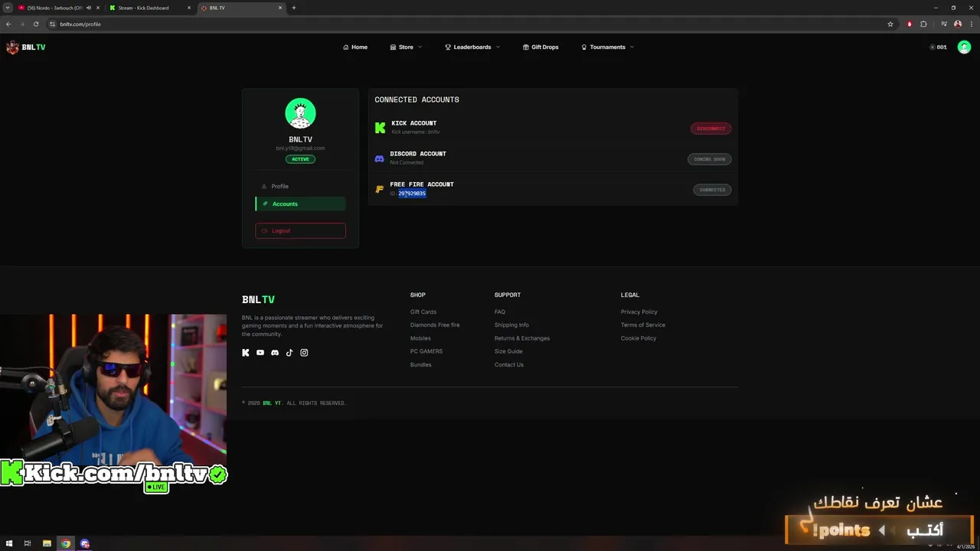This screenshot has width=980, height=551.
Task: Open the Returns & Exchanges footer link
Action: [x=522, y=338]
